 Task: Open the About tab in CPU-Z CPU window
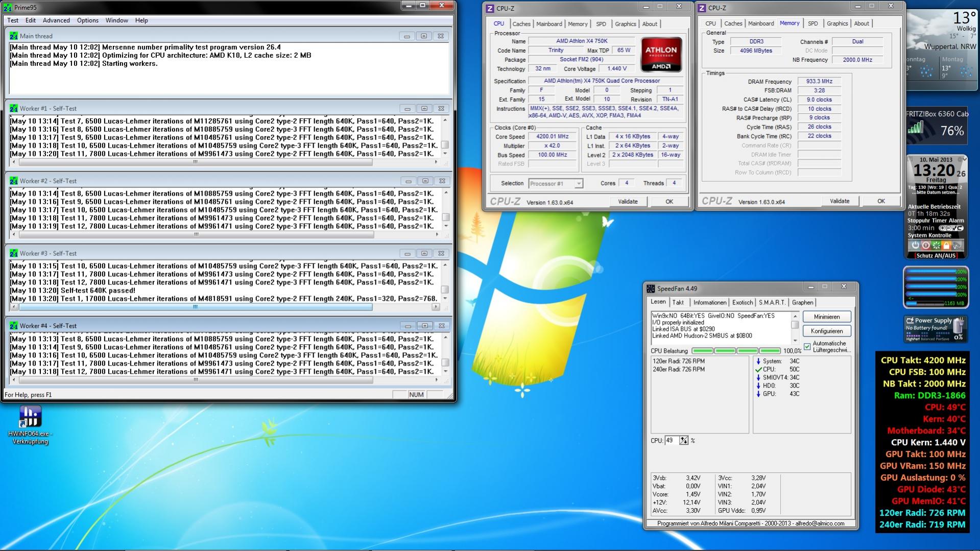coord(650,24)
